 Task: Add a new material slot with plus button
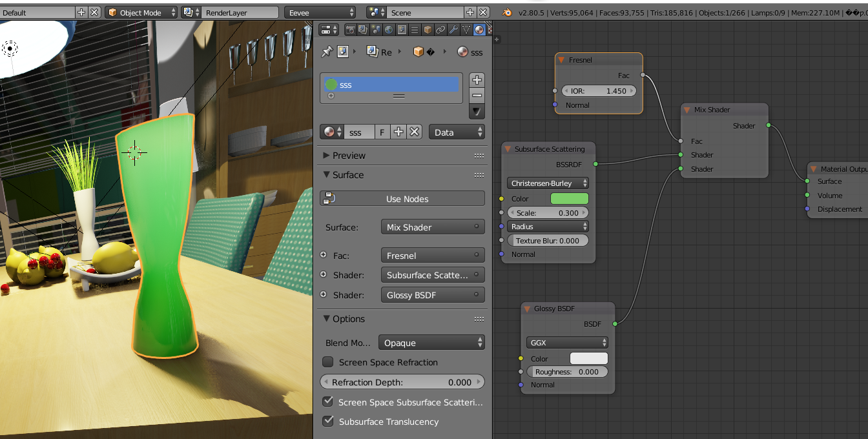(x=477, y=80)
